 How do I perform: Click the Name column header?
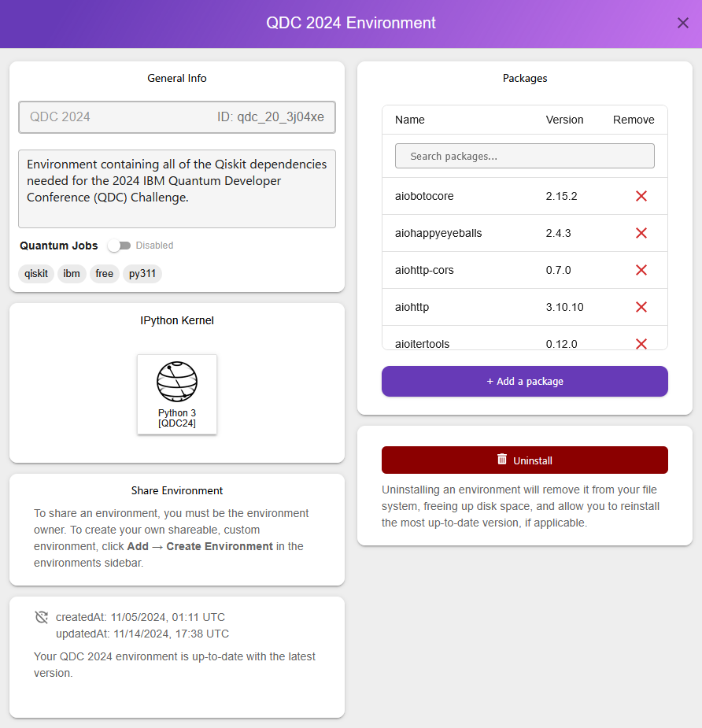point(409,120)
